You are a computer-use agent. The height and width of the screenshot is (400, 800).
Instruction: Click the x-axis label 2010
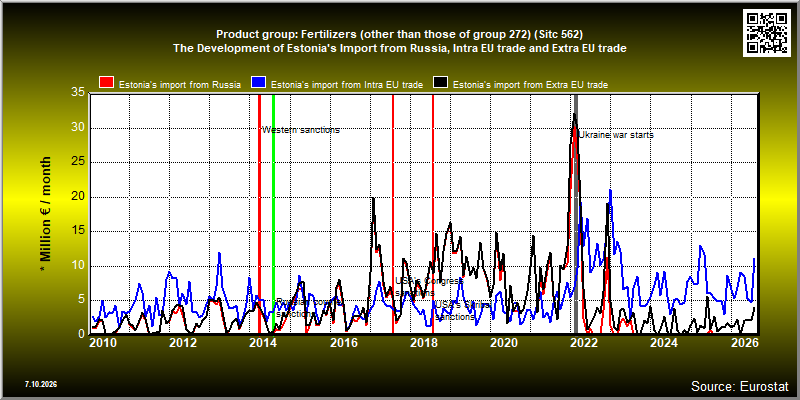(x=103, y=342)
